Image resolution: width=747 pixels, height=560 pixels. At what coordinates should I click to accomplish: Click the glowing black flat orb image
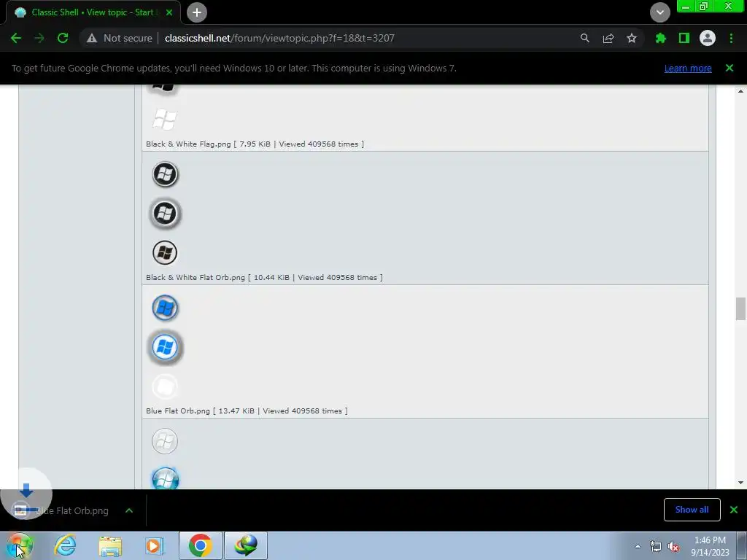(165, 214)
